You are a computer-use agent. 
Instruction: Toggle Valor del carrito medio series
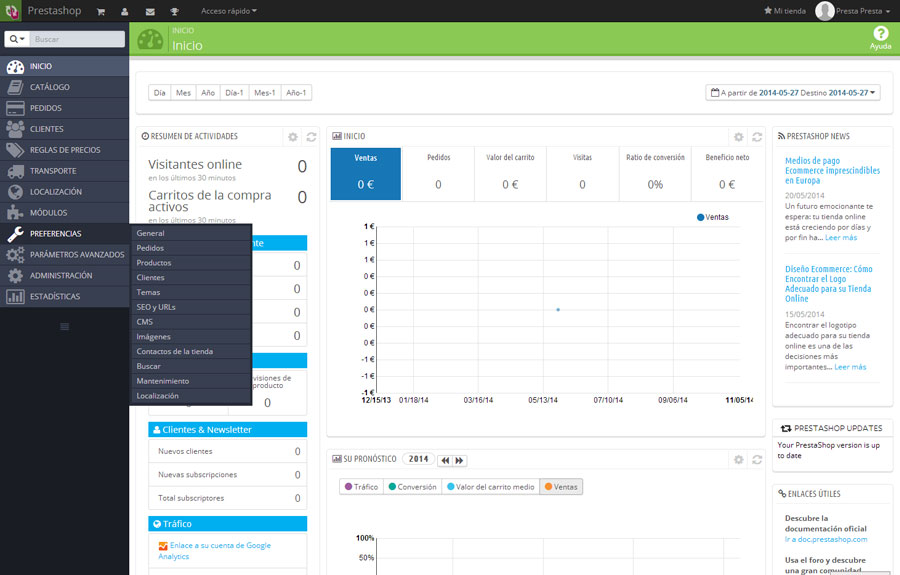click(x=491, y=487)
